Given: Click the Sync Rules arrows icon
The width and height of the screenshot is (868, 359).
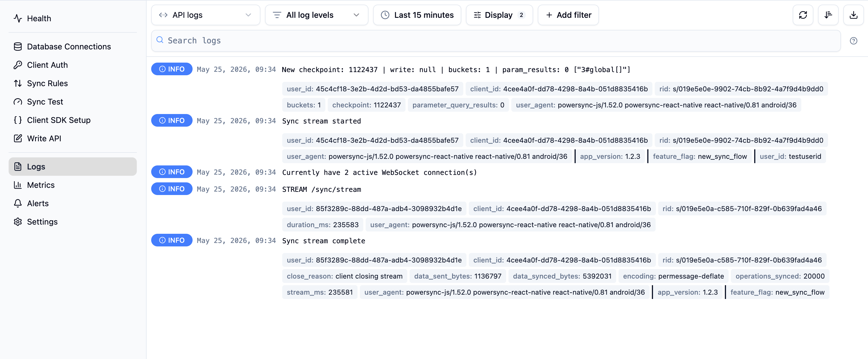Looking at the screenshot, I should pos(18,83).
